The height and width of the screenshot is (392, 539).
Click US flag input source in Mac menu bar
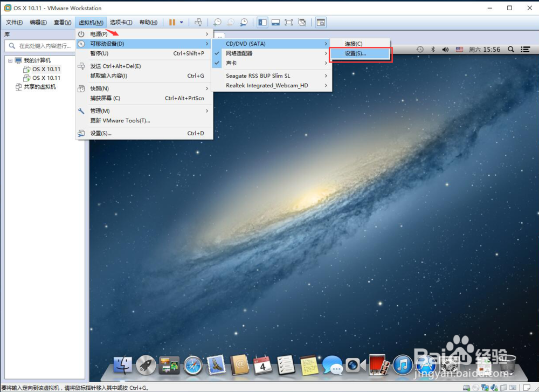pos(460,50)
